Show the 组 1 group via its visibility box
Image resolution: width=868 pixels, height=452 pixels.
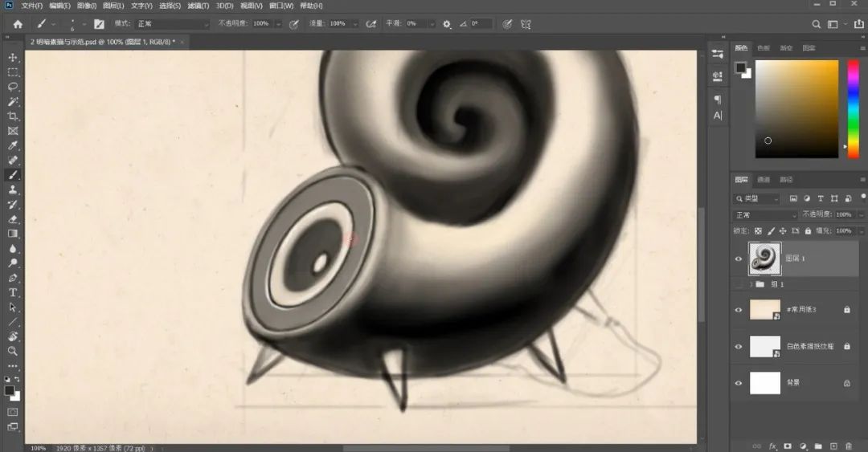[739, 284]
